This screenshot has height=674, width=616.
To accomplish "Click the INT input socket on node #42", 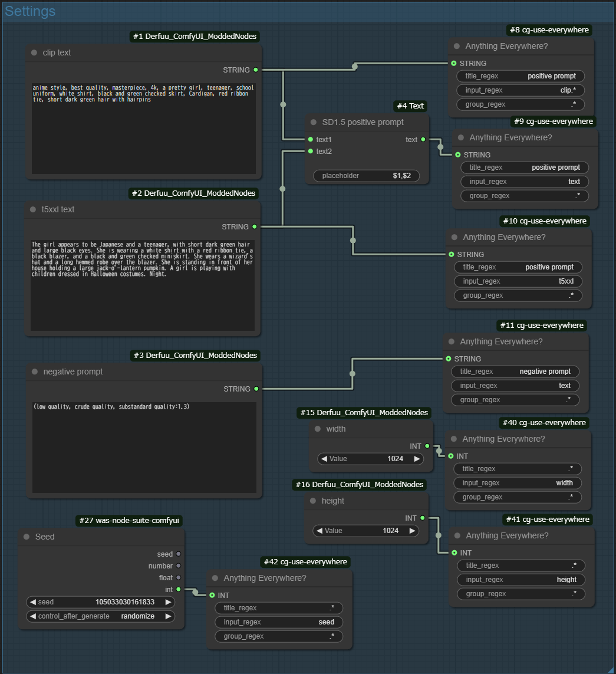I will coord(212,595).
